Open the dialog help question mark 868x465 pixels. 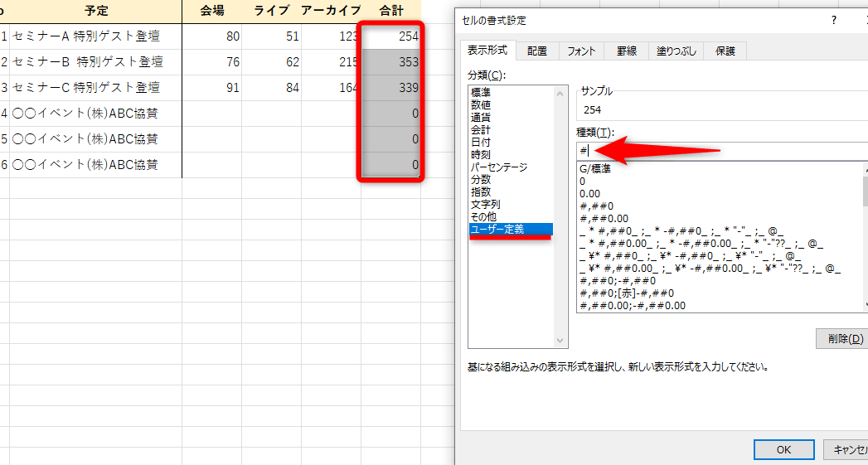(x=834, y=21)
